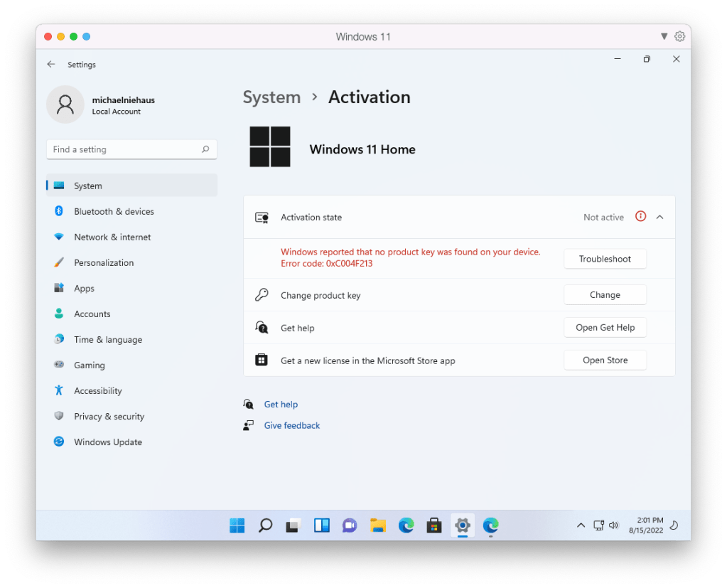This screenshot has width=727, height=588.
Task: Open Microsoft Store from taskbar
Action: [434, 525]
